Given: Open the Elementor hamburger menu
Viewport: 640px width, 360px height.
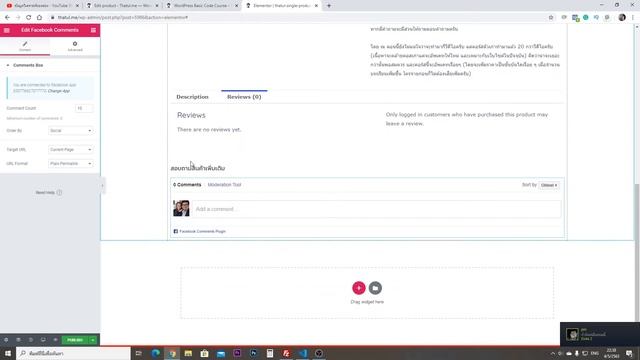Looking at the screenshot, I should (x=7, y=30).
